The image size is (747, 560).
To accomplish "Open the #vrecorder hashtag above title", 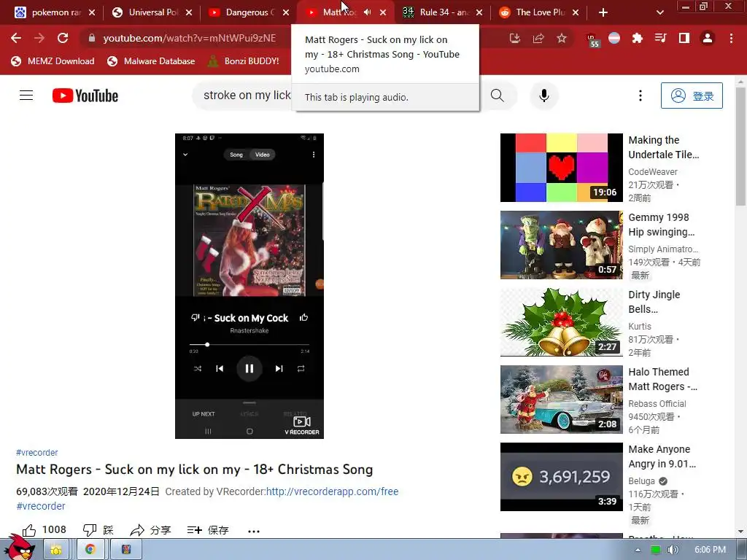I will (x=36, y=452).
